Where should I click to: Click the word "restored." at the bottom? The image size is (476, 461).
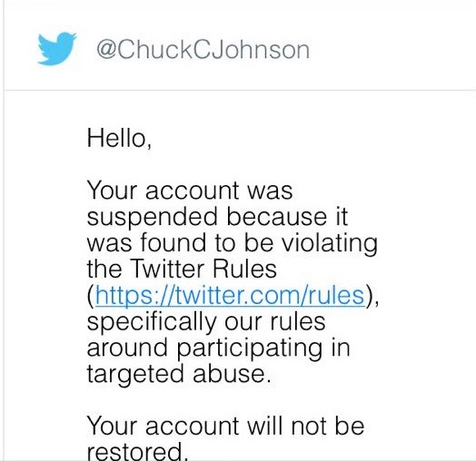(x=137, y=451)
